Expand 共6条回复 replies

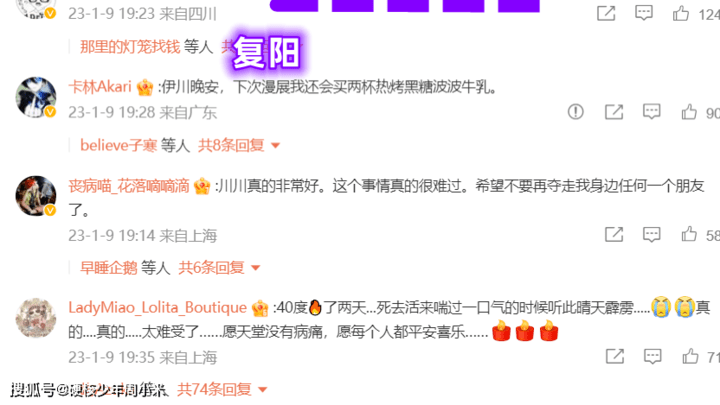[219, 267]
